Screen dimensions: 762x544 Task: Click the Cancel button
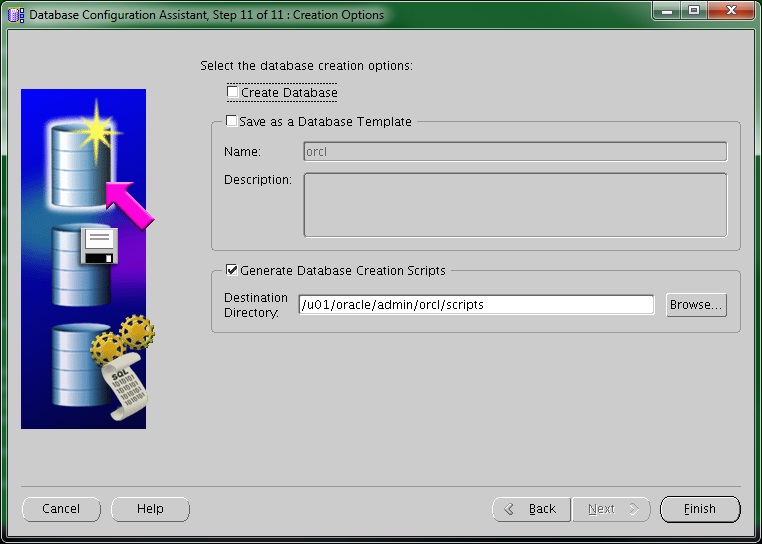[61, 509]
